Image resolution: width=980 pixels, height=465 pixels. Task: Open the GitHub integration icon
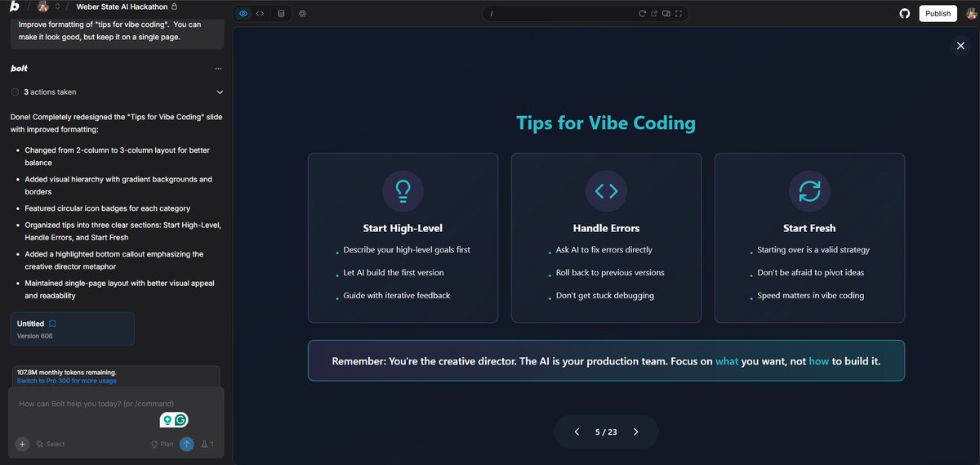click(x=904, y=13)
